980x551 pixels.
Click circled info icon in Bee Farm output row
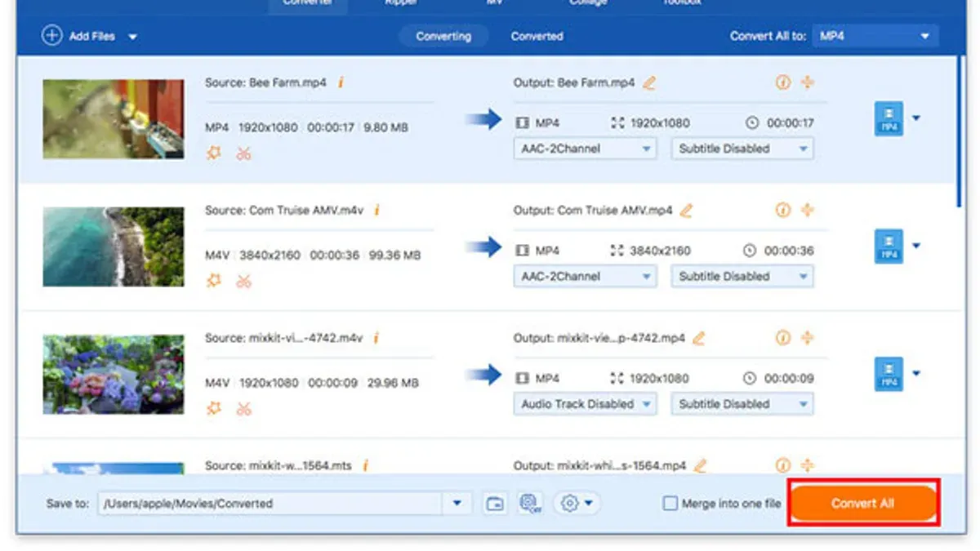782,82
